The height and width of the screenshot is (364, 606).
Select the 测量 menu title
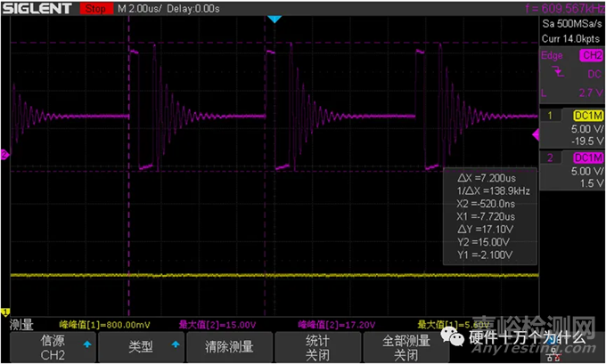coord(21,324)
